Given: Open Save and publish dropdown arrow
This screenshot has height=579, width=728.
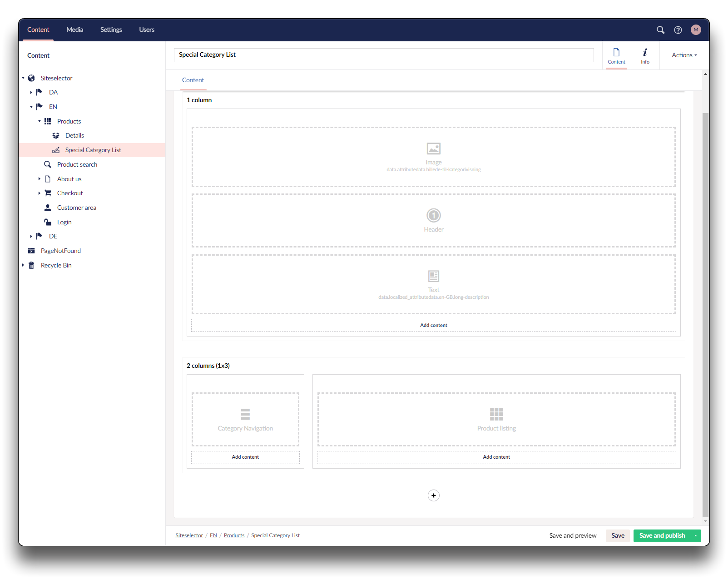Looking at the screenshot, I should click(695, 536).
